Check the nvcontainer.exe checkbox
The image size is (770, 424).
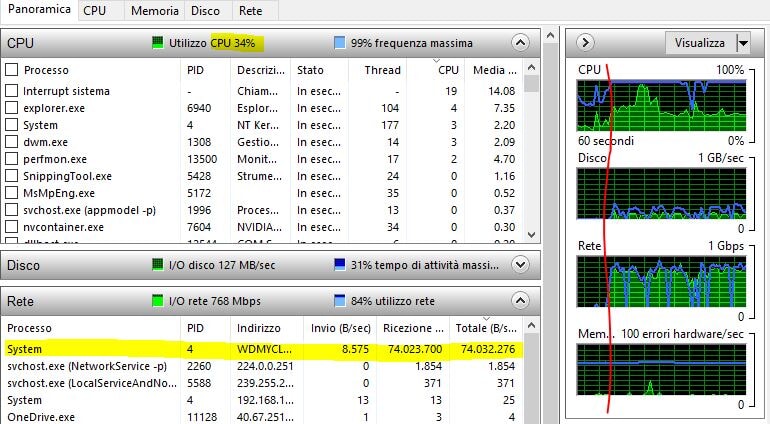[x=11, y=227]
